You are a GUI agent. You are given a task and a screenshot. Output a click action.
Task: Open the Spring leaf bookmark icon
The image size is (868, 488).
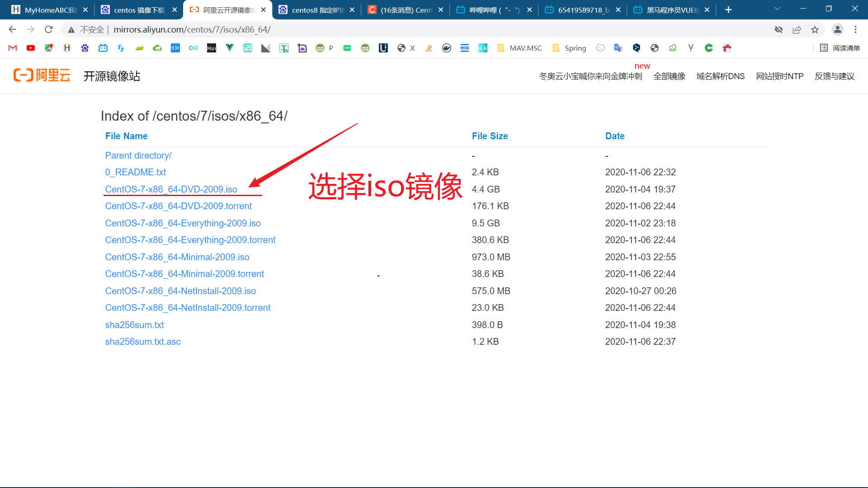(x=157, y=48)
